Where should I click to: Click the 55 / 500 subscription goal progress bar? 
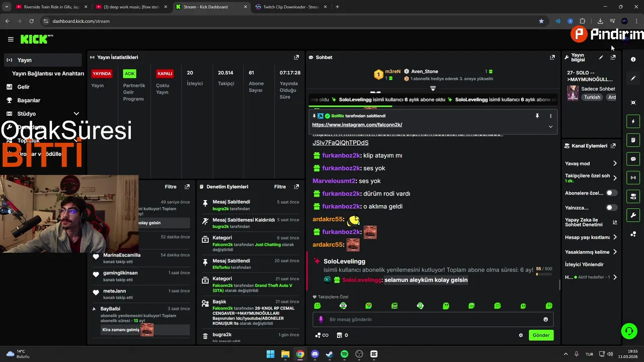point(544,274)
